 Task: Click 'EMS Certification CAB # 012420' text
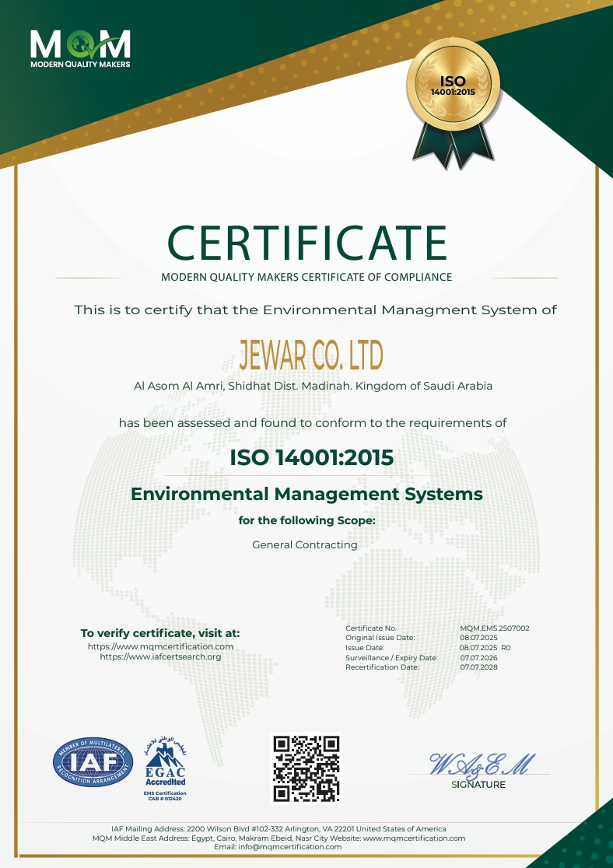(x=165, y=796)
